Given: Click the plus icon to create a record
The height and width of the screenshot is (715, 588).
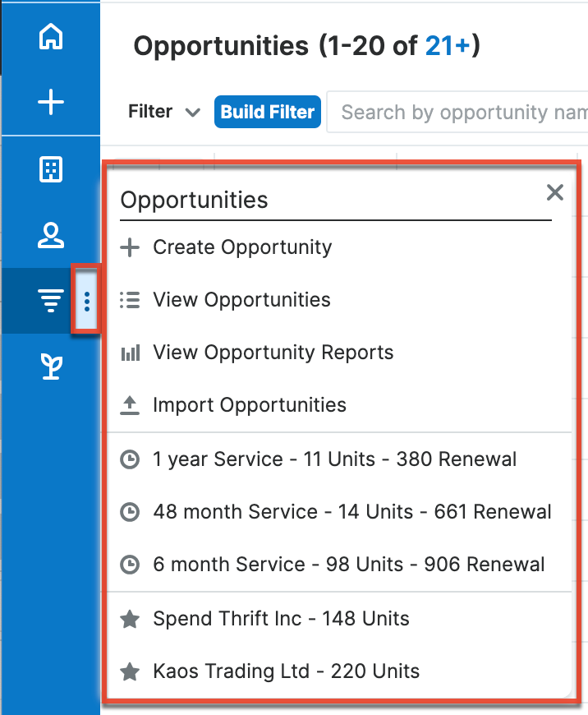Looking at the screenshot, I should click(51, 102).
